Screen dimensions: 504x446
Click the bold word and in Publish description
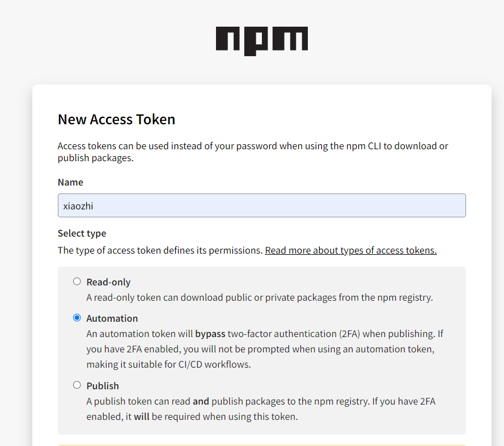tap(201, 401)
